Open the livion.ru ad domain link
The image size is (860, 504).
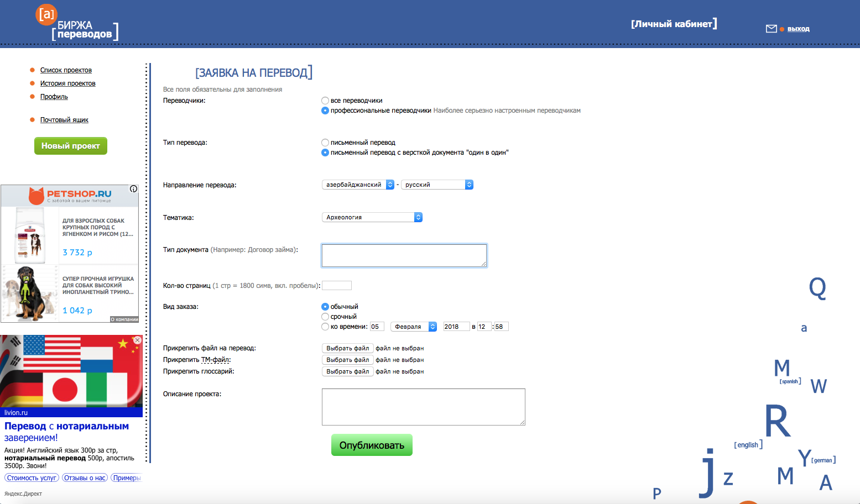[16, 413]
